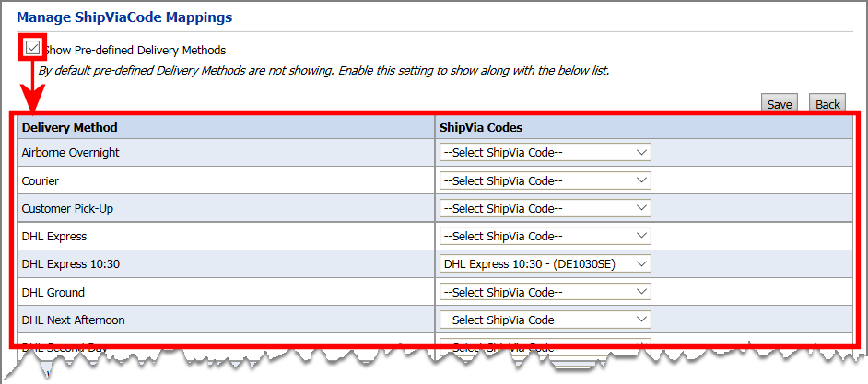
Task: Select the Courier delivery method label
Action: (x=41, y=180)
